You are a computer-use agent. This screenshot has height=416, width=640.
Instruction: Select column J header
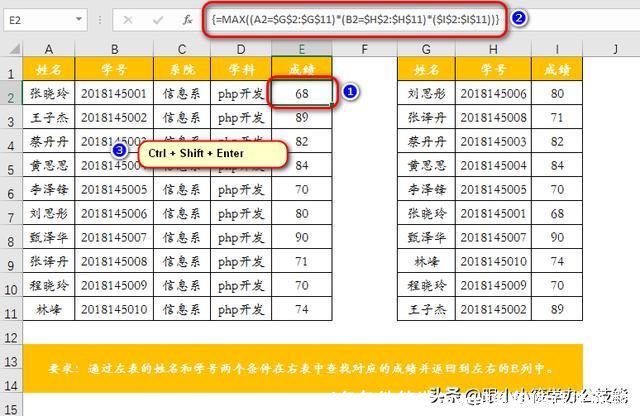tap(614, 49)
